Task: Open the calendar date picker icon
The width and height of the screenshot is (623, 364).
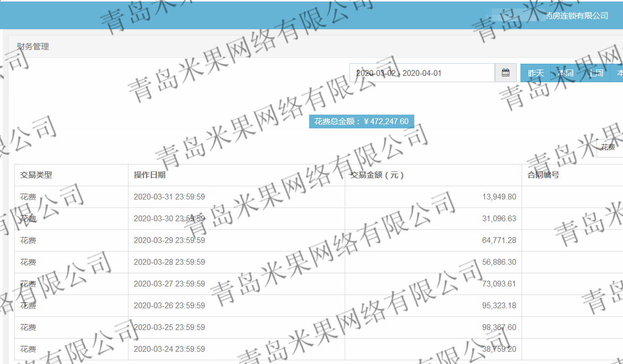Action: coord(506,73)
